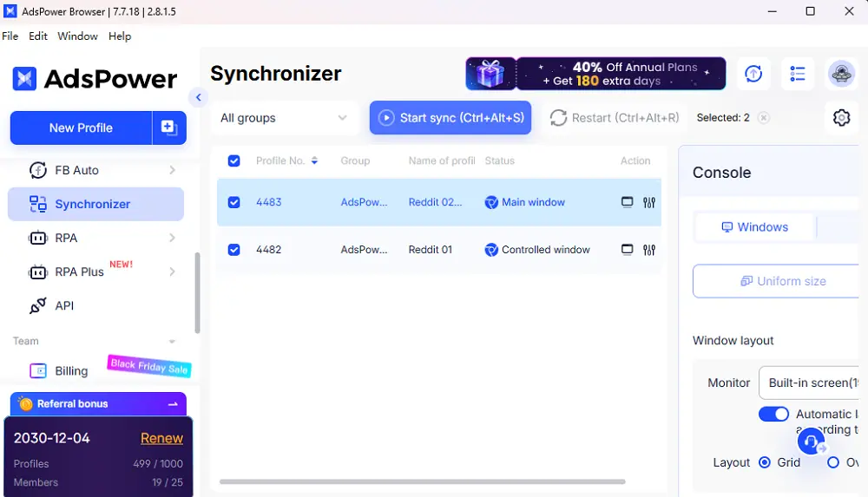Click the Controlled window status icon
868x497 pixels.
click(x=491, y=250)
